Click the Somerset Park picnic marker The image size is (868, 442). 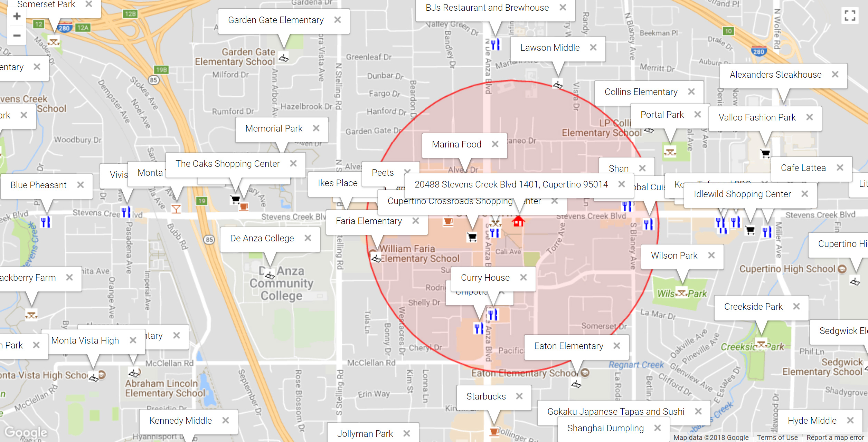click(x=54, y=42)
